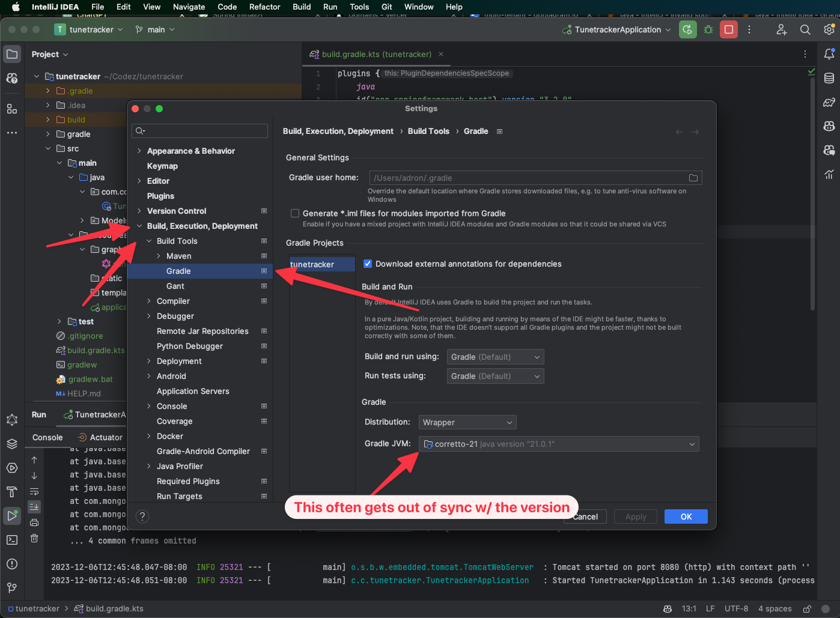This screenshot has width=840, height=618.
Task: Open Maven settings under Build Tools
Action: 179,256
